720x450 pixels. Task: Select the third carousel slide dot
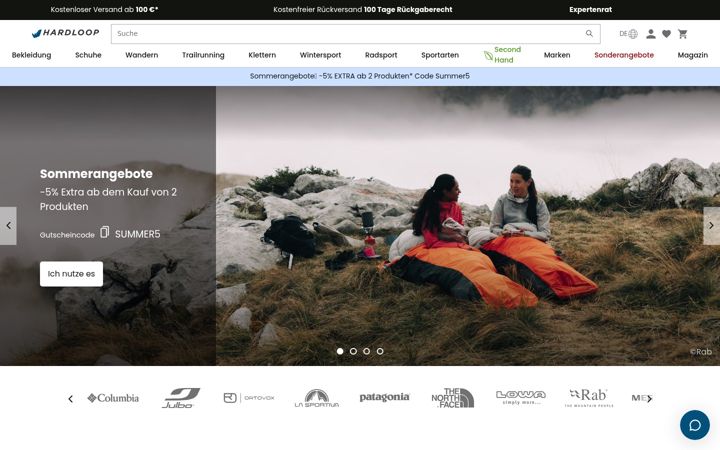(366, 351)
